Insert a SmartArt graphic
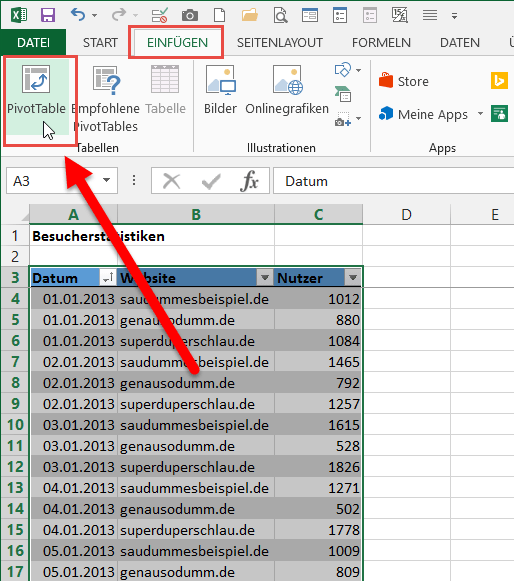The image size is (514, 581). [x=343, y=94]
